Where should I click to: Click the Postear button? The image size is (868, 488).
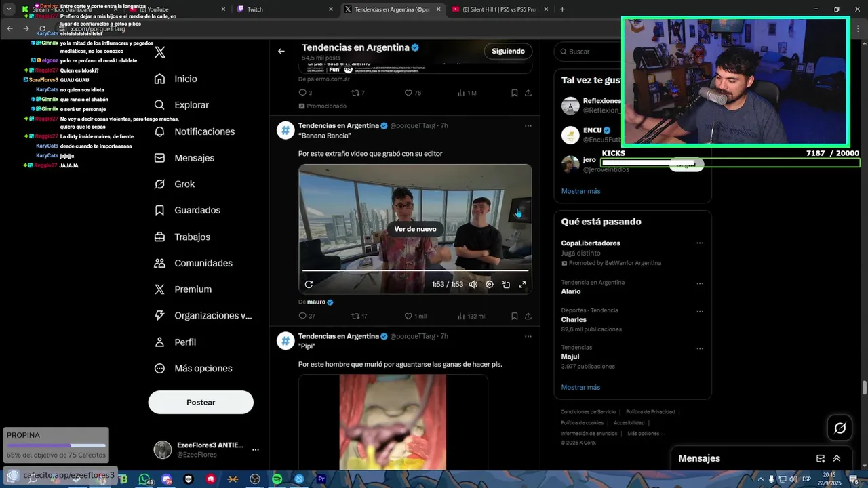click(x=201, y=402)
